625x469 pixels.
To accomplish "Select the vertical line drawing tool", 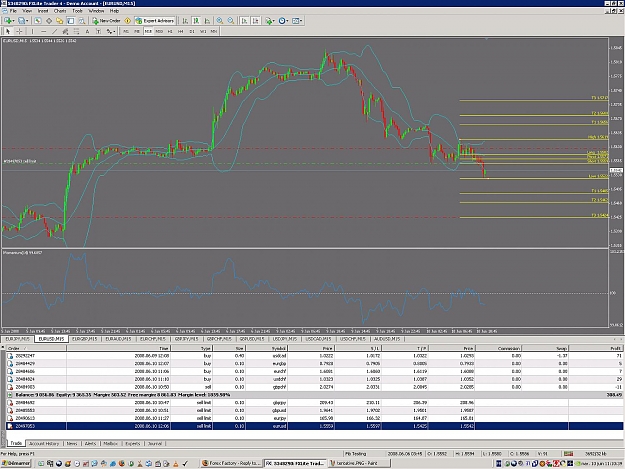I will (33, 31).
